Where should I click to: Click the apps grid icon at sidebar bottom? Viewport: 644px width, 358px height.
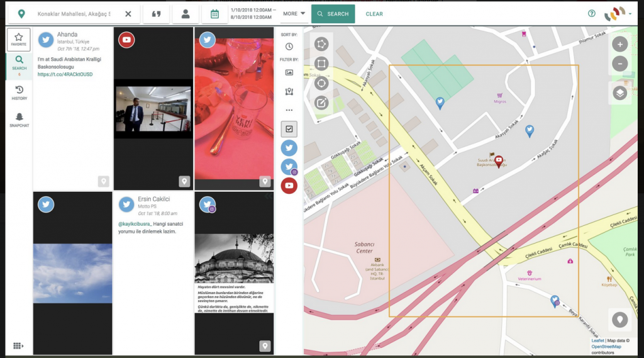coord(18,345)
